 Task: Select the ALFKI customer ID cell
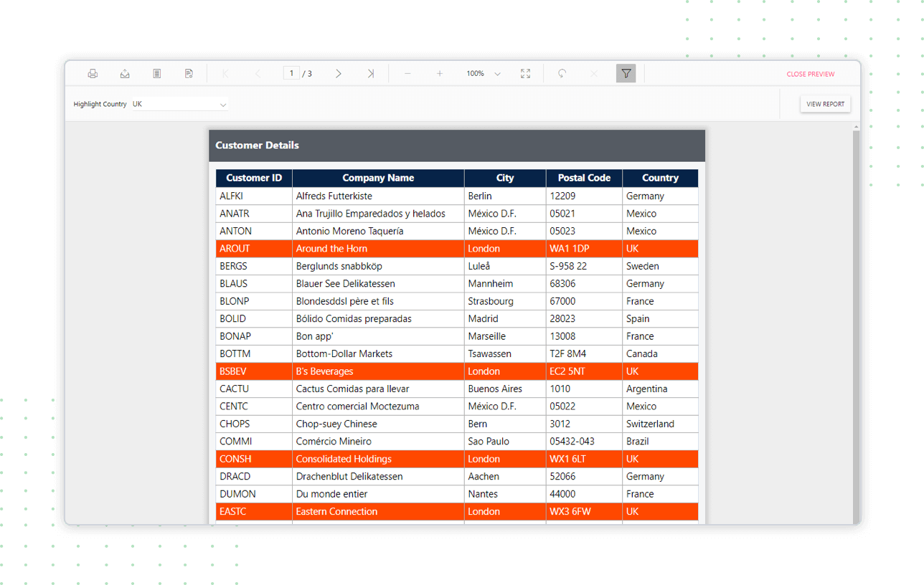click(254, 196)
